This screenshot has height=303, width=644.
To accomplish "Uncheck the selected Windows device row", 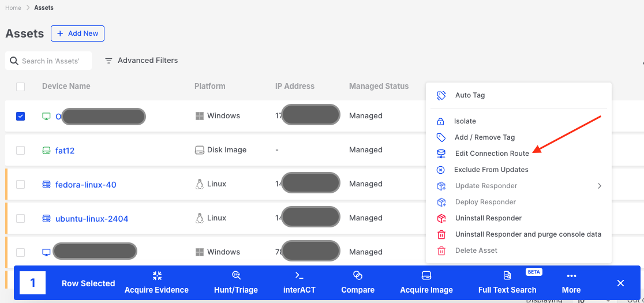I will [21, 116].
